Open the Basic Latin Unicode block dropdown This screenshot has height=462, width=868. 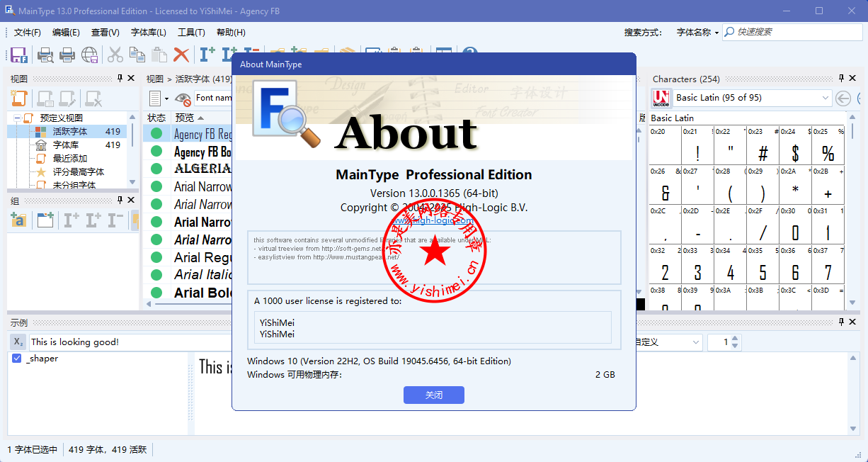click(826, 98)
